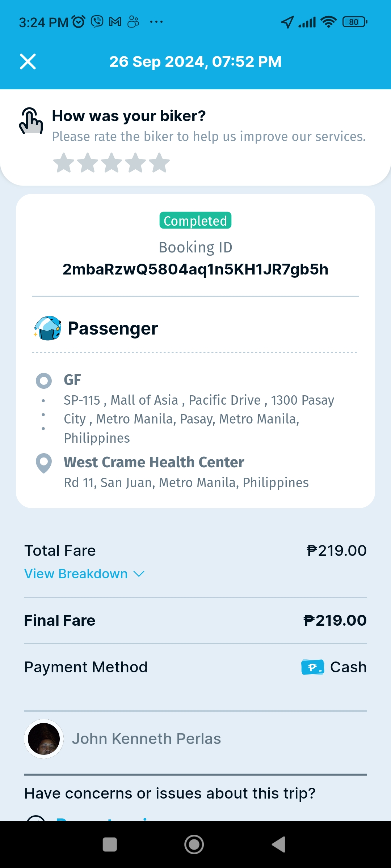Rate the biker four stars
Screen dimensions: 391x868
(x=135, y=163)
